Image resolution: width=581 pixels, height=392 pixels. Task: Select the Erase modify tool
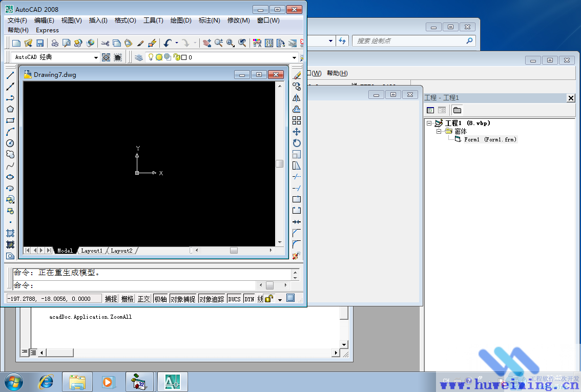pos(297,75)
